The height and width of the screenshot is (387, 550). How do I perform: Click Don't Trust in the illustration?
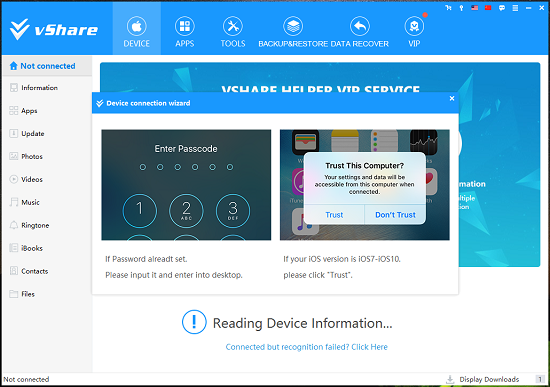tap(395, 215)
